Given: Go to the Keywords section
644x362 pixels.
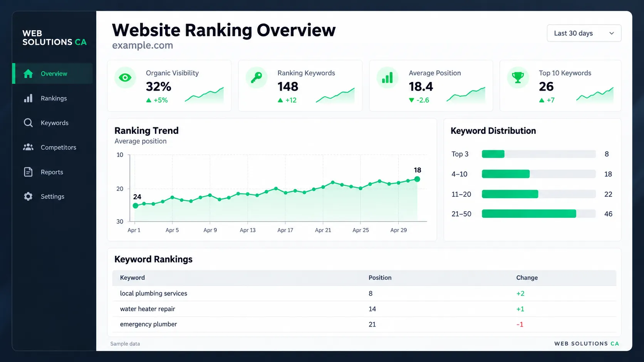Looking at the screenshot, I should point(55,123).
